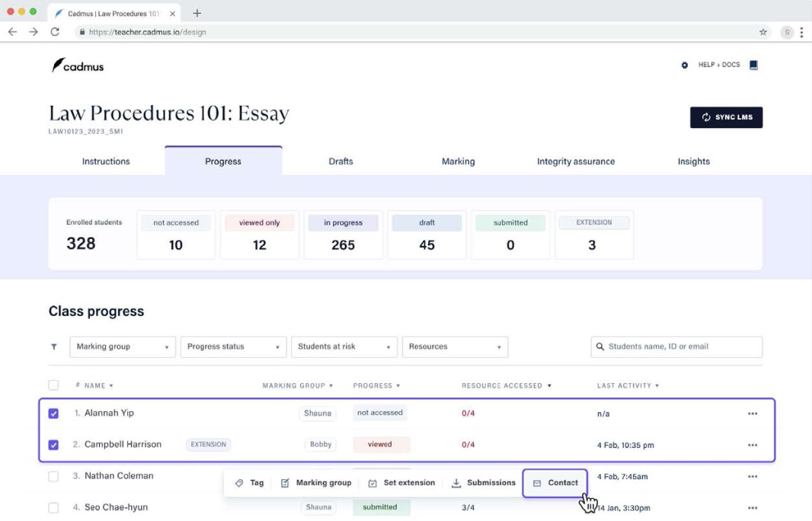This screenshot has width=812, height=521.
Task: Expand the Progress status filter dropdown
Action: [x=233, y=347]
